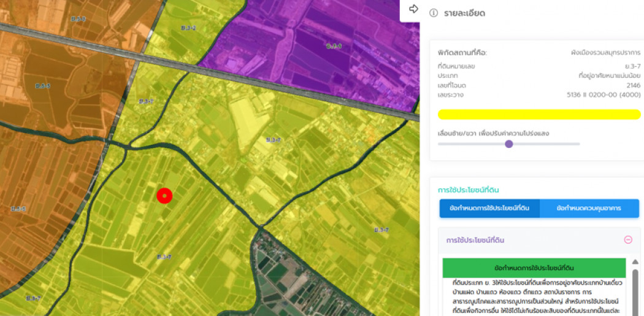Image resolution: width=644 pixels, height=316 pixels.
Task: Click the red location marker on the map
Action: click(x=164, y=196)
